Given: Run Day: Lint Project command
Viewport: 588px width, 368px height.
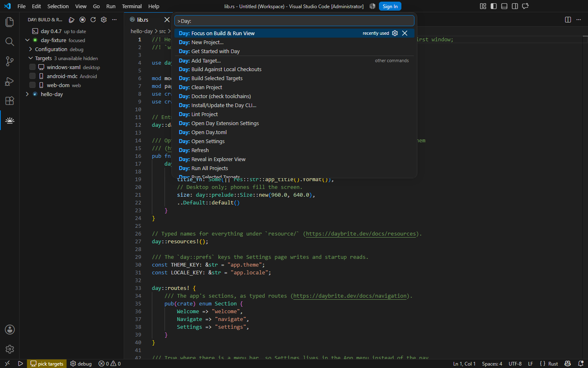Looking at the screenshot, I should 294,114.
